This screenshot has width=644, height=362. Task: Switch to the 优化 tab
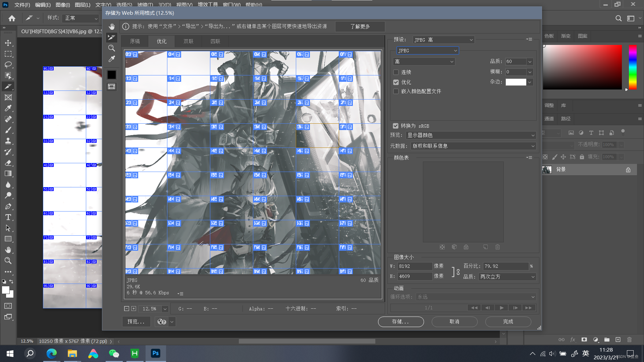pyautogui.click(x=162, y=41)
